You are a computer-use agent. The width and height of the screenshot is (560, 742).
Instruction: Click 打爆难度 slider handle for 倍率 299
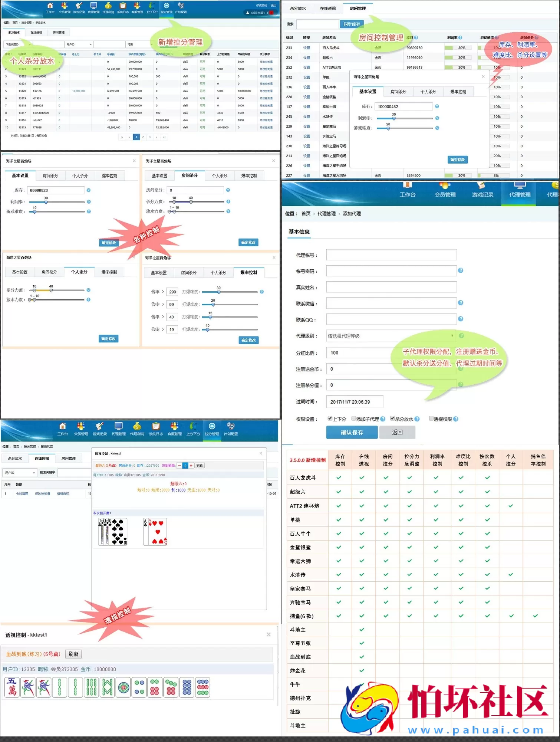[219, 292]
